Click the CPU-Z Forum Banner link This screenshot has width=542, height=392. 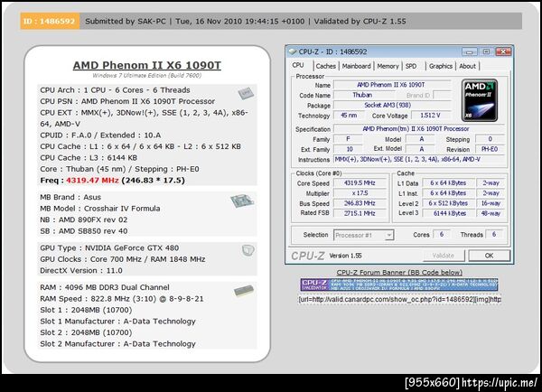[x=399, y=273]
